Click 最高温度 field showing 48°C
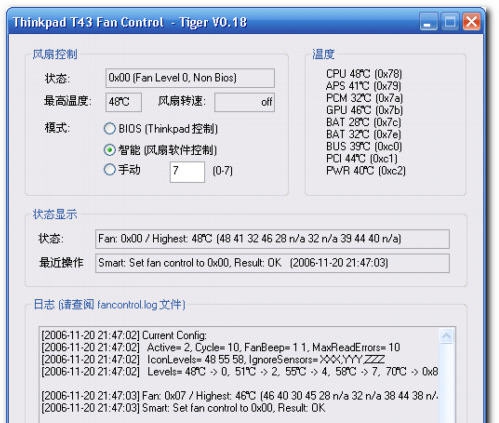 coord(124,102)
